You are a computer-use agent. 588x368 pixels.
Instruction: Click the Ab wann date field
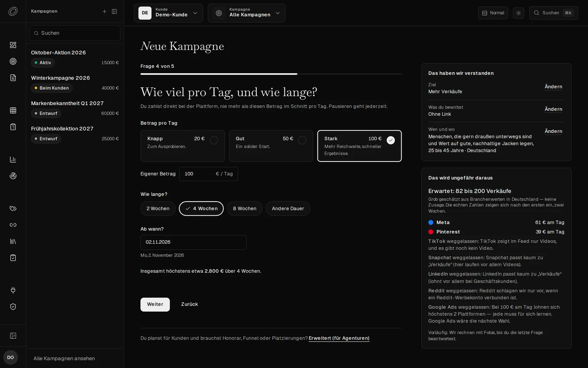click(x=193, y=243)
